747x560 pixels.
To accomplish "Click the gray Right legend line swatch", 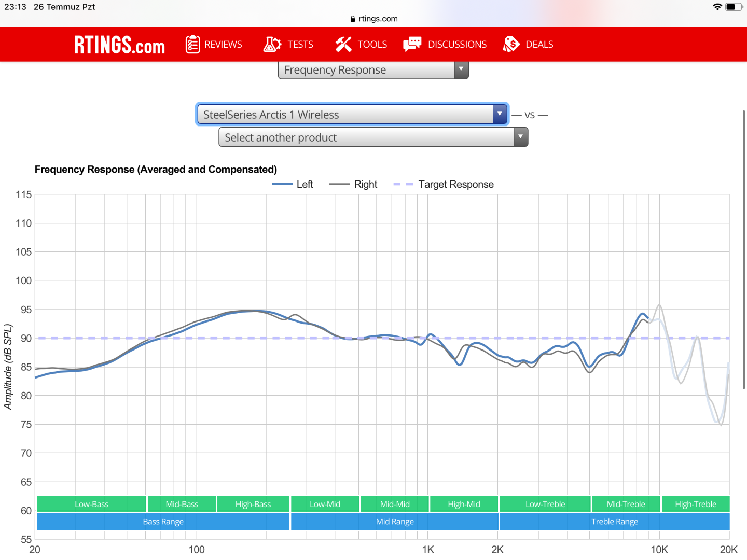I will [x=340, y=184].
